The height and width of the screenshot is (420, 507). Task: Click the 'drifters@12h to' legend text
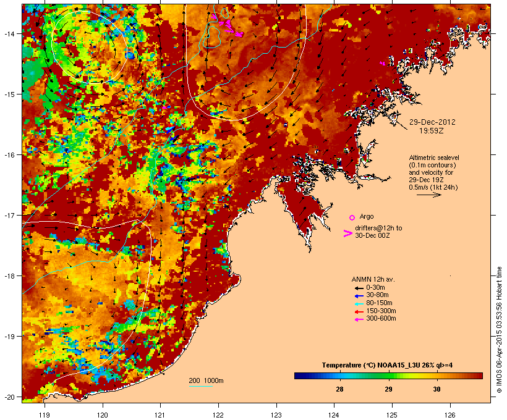378,228
